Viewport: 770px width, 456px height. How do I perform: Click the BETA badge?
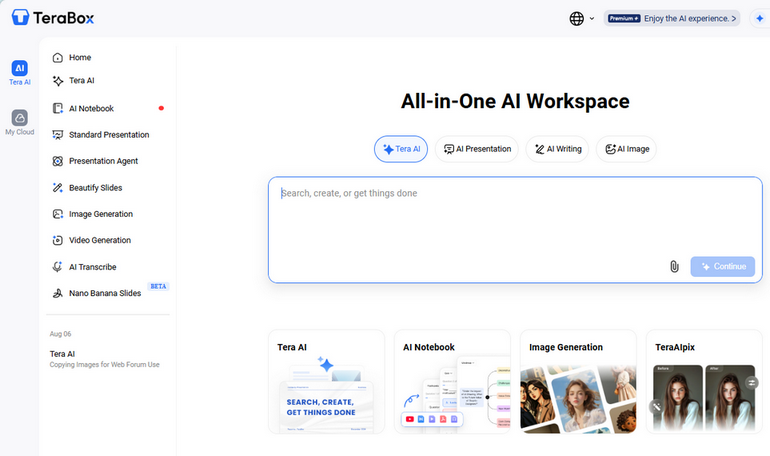click(158, 286)
